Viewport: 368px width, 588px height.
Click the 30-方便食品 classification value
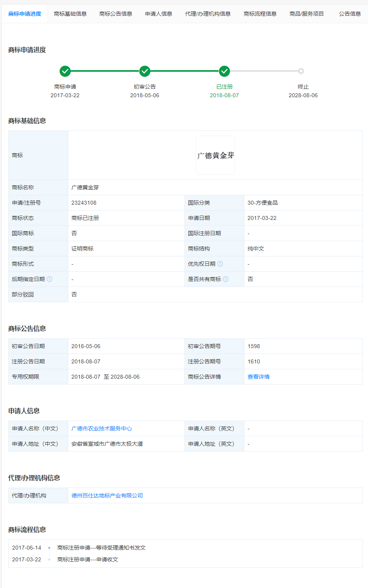pos(262,203)
